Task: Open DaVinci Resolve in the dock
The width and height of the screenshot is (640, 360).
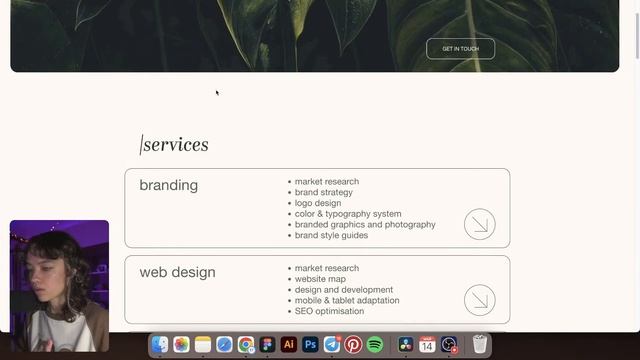Action: pyautogui.click(x=406, y=344)
